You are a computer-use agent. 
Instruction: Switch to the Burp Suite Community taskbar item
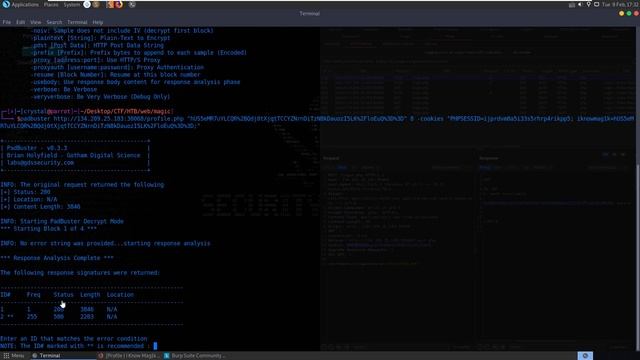pyautogui.click(x=194, y=356)
